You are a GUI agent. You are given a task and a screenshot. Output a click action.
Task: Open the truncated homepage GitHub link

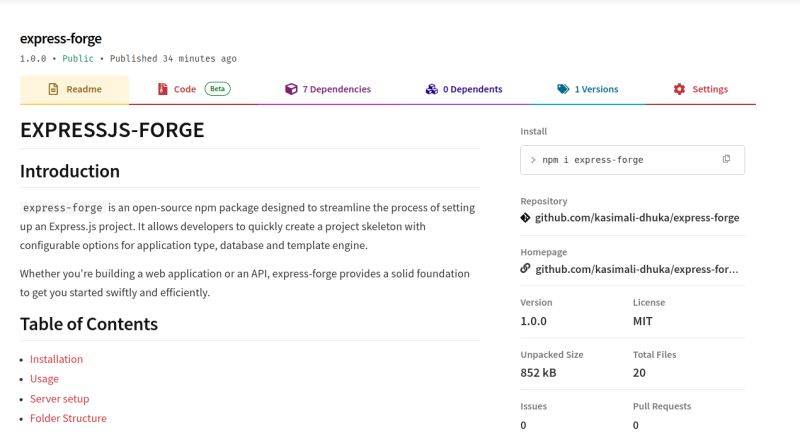(637, 269)
